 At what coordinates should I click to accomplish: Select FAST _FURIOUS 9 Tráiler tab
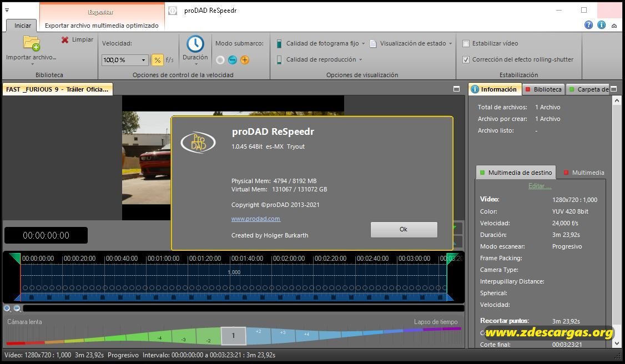(x=57, y=89)
